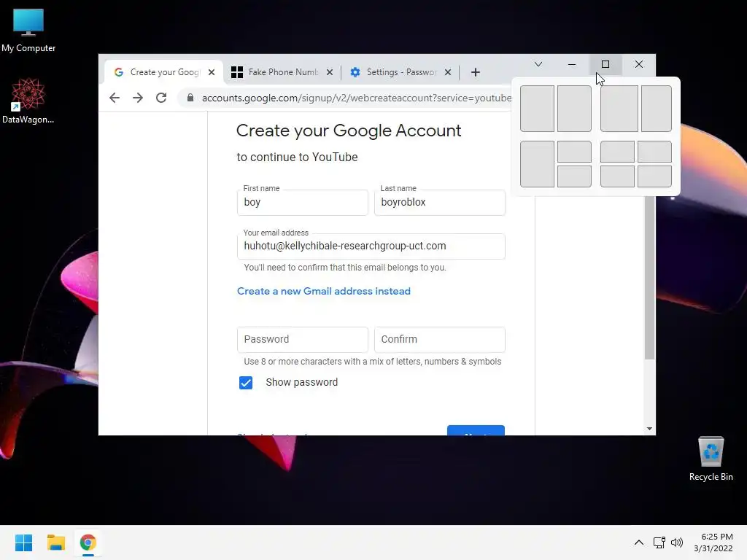Minimize the Chrome window
The height and width of the screenshot is (560, 747).
click(x=572, y=64)
